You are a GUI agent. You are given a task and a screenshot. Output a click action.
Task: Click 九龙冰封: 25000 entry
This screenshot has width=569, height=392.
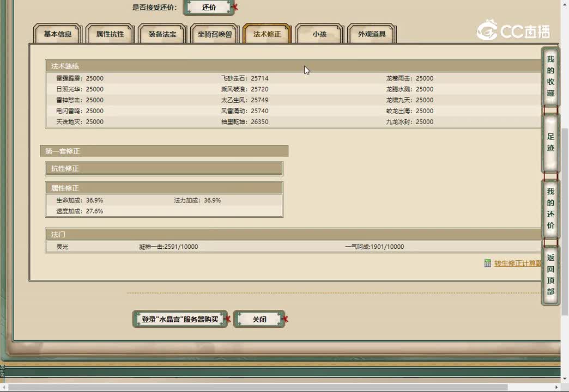tap(410, 122)
